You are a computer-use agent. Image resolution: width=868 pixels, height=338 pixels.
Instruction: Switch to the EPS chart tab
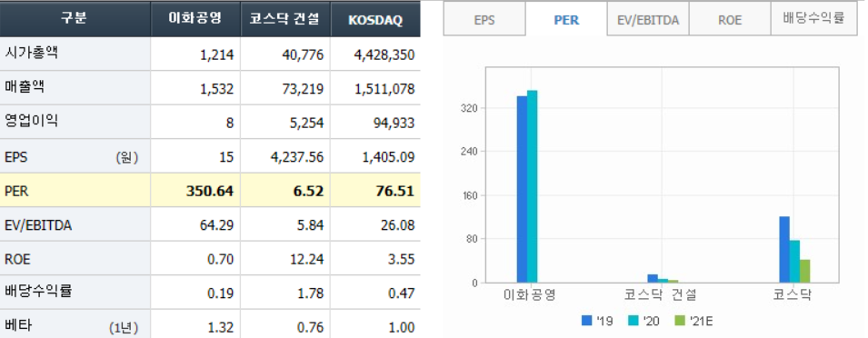[x=484, y=21]
